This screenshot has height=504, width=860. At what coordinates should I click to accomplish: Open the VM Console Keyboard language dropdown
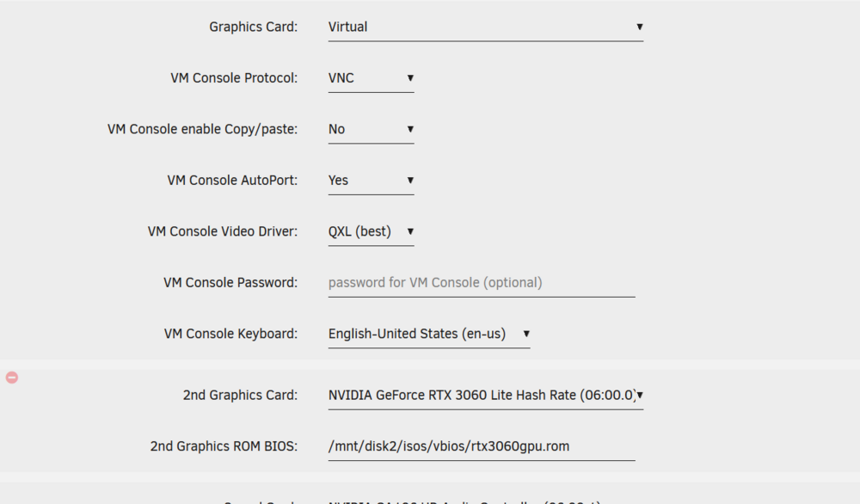click(x=429, y=334)
